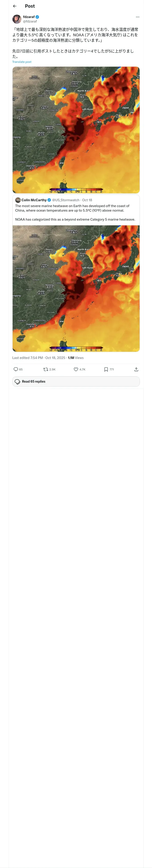152x868 pixels.
Task: Open the @fdzaraf handle link
Action: pyautogui.click(x=30, y=21)
